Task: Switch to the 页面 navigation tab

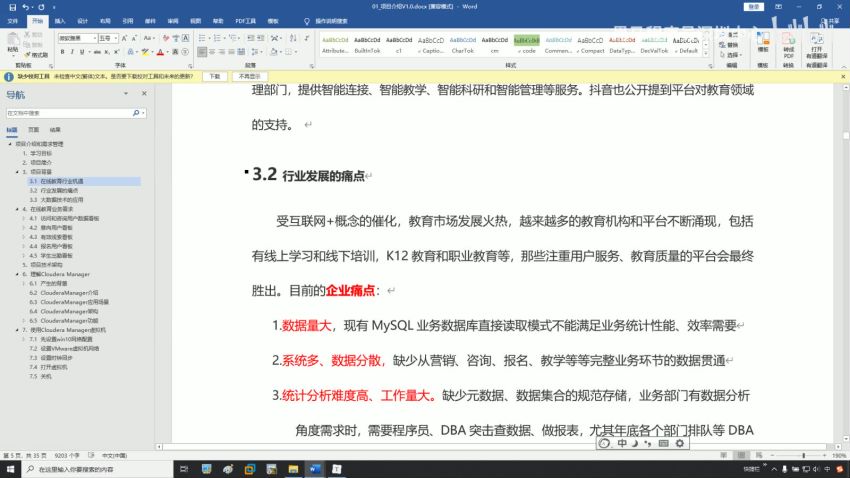Action: pyautogui.click(x=34, y=130)
